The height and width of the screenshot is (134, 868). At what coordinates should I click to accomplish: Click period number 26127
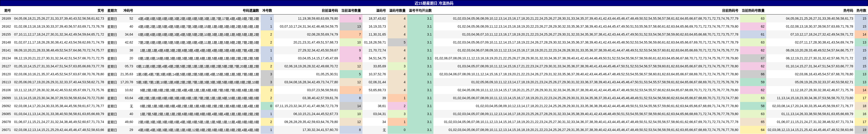(6, 66)
